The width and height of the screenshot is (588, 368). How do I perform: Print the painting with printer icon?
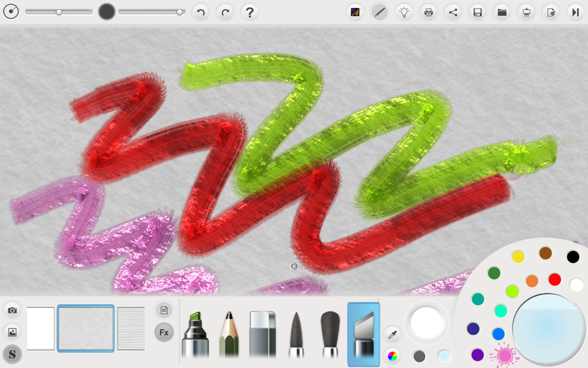pyautogui.click(x=429, y=12)
